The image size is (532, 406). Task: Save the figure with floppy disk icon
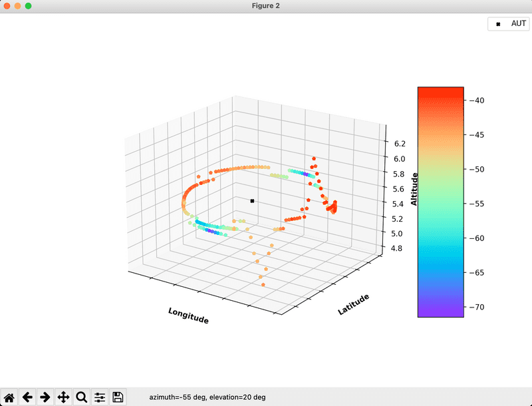[118, 397]
